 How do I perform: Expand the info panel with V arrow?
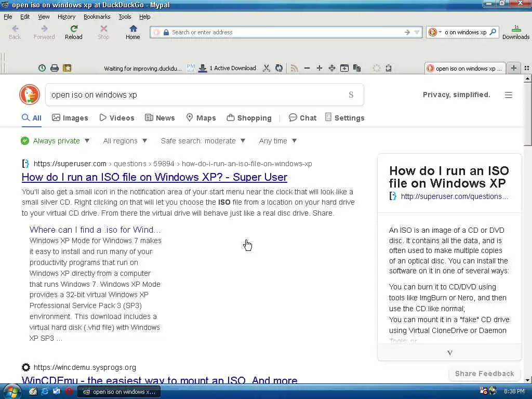[x=449, y=353]
